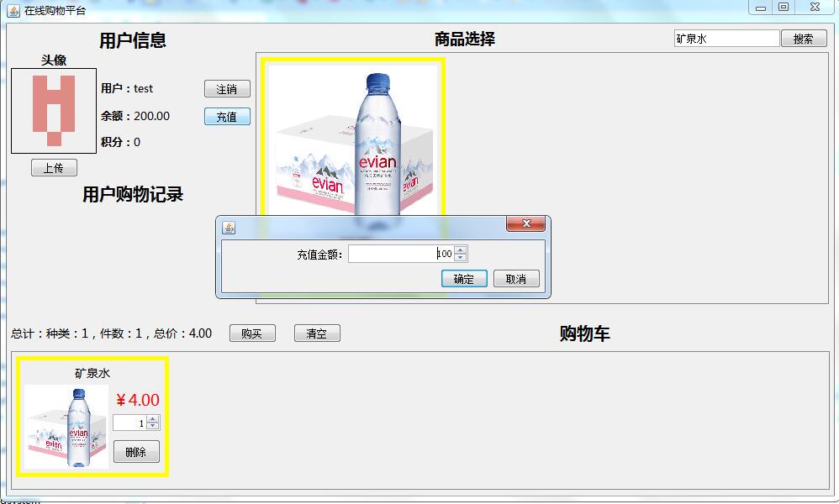Decrease 矿泉水 cart quantity with down arrow

point(153,426)
